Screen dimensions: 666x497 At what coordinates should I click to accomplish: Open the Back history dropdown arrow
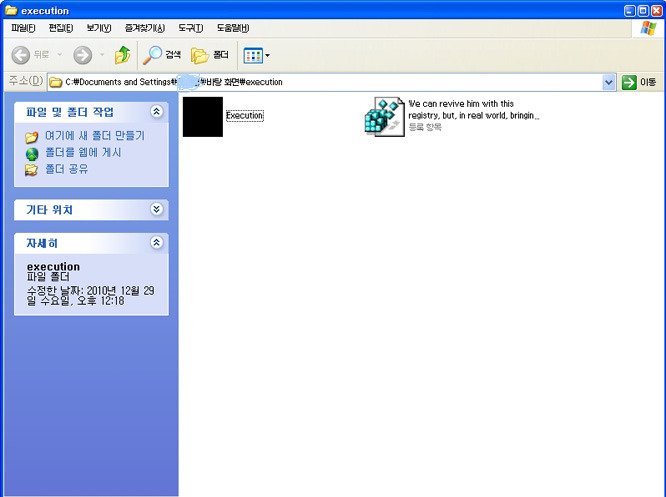(x=59, y=55)
